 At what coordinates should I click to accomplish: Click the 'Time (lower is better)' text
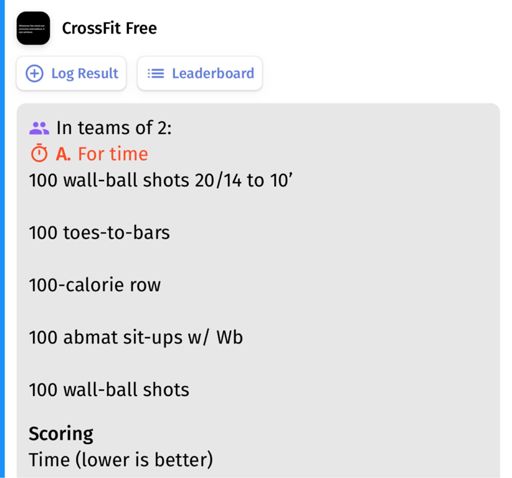(x=121, y=460)
